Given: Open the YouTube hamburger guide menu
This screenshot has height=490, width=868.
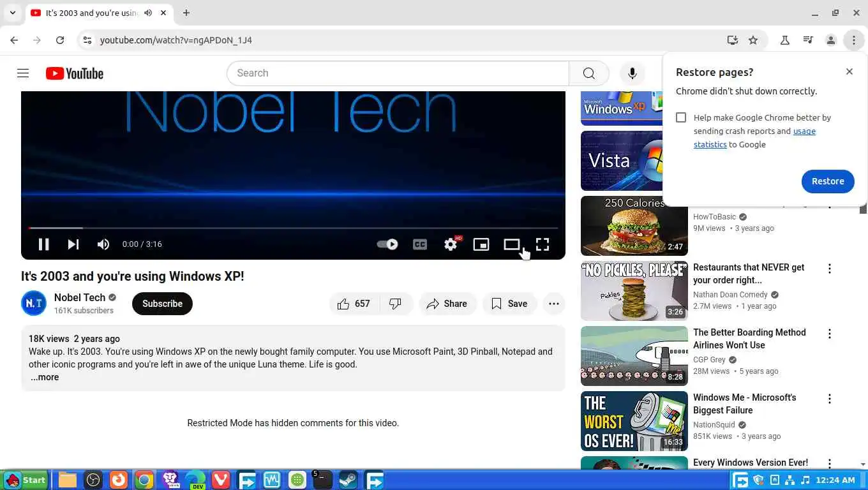Looking at the screenshot, I should (x=23, y=73).
